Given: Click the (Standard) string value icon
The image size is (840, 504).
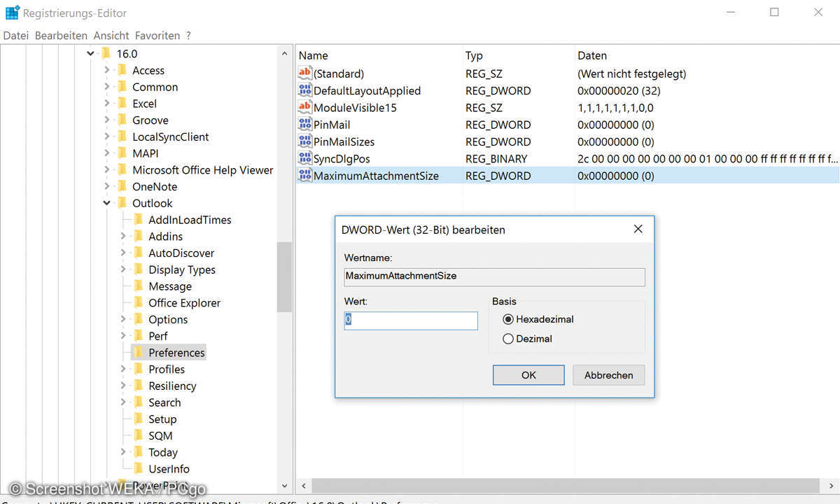Looking at the screenshot, I should tap(304, 73).
